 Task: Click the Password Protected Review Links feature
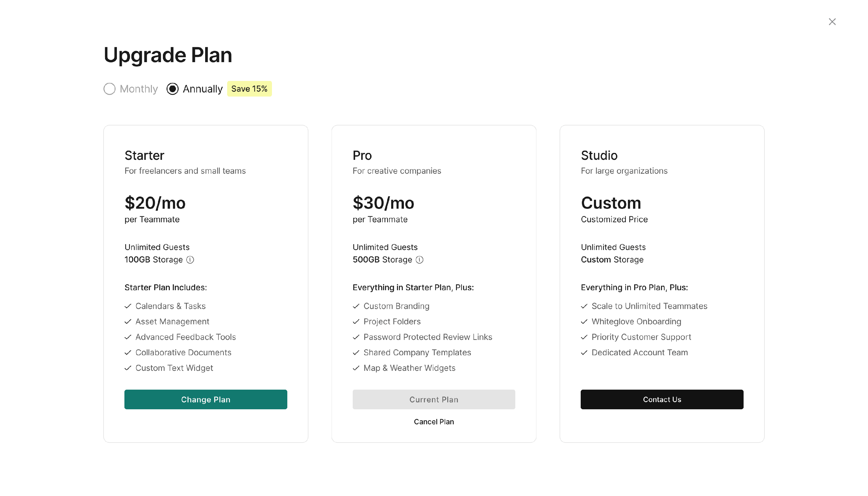(428, 337)
